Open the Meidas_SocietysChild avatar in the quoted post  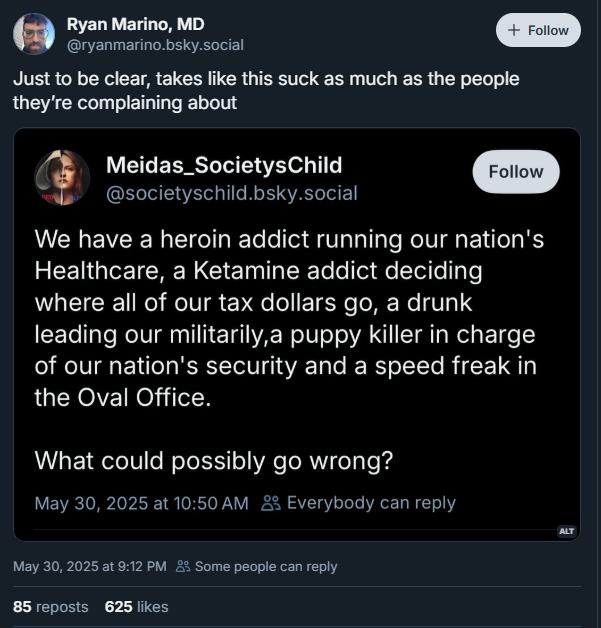click(x=59, y=178)
